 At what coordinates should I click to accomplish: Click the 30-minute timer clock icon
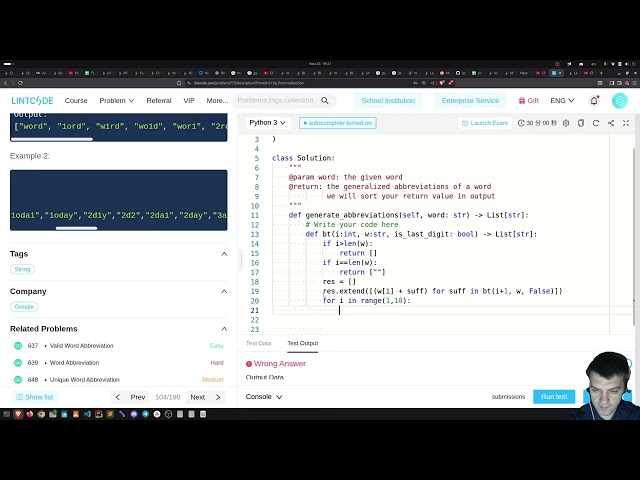[x=521, y=123]
